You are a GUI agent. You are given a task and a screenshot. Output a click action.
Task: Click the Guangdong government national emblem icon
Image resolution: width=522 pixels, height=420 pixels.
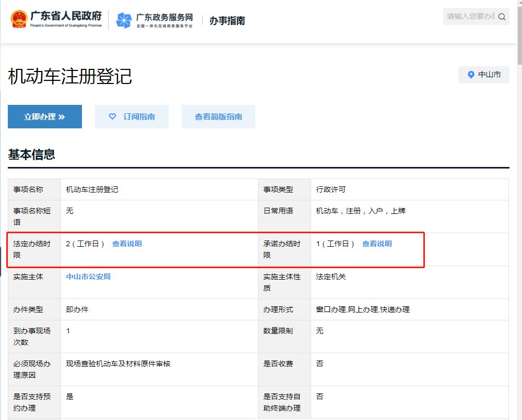tap(20, 20)
